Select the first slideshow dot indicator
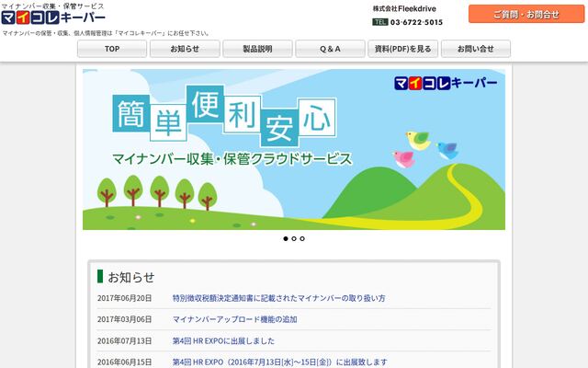The image size is (588, 368). click(x=286, y=238)
